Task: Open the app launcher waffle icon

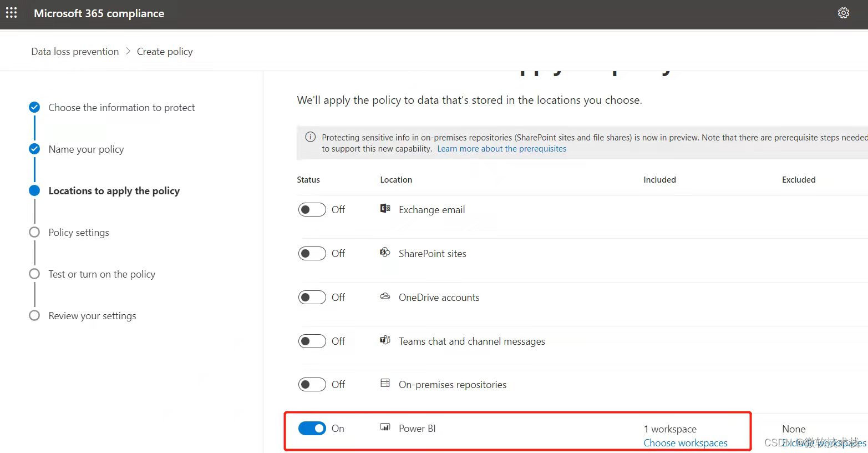Action: 11,13
